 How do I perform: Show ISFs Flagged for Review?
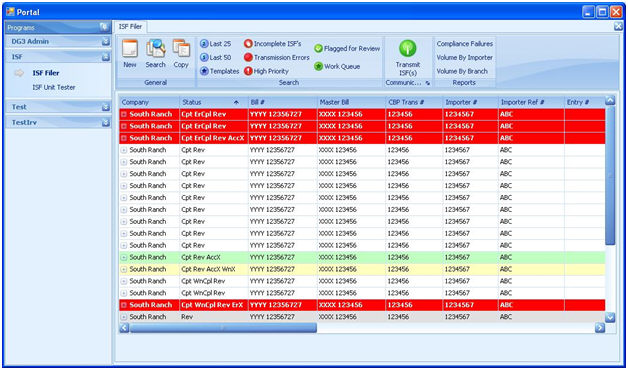click(347, 48)
